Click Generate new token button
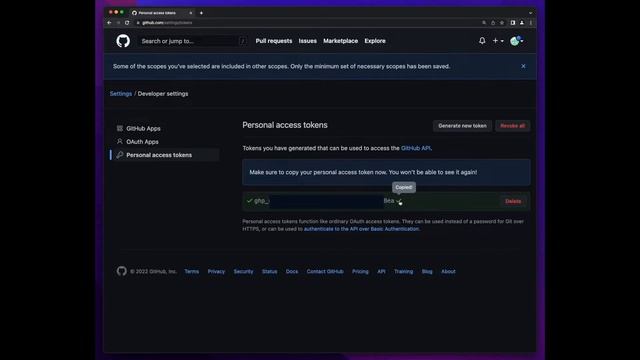The image size is (640, 360). tap(462, 126)
